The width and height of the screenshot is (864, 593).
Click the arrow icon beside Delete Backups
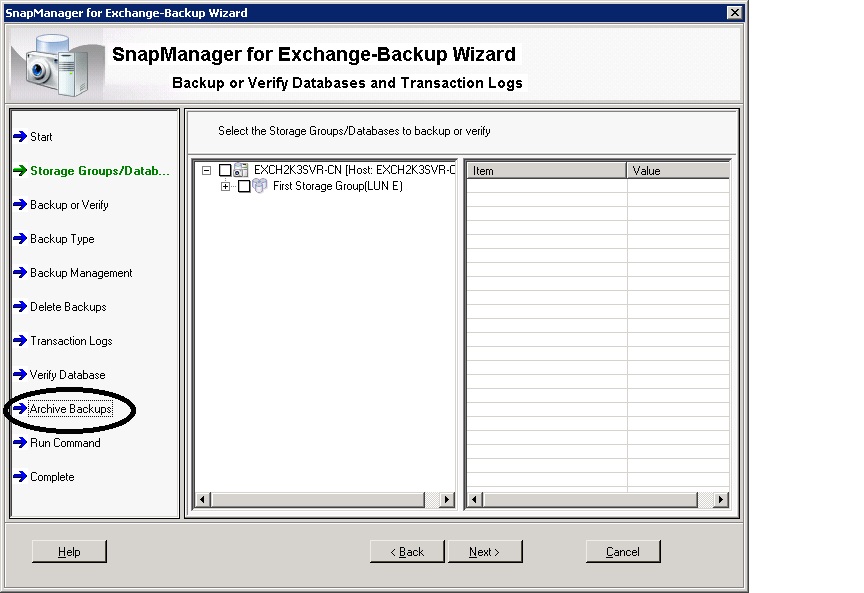pyautogui.click(x=20, y=306)
